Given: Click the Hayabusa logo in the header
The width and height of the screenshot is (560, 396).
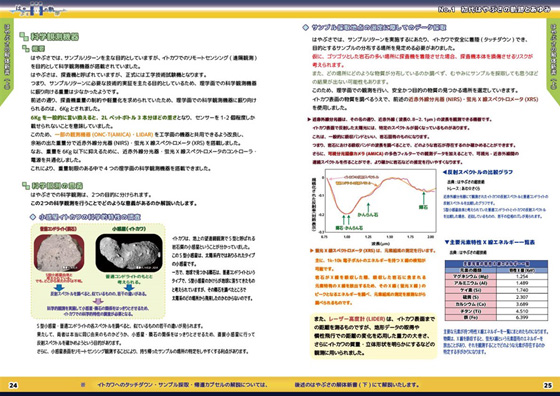Looking at the screenshot, I should point(38,9).
